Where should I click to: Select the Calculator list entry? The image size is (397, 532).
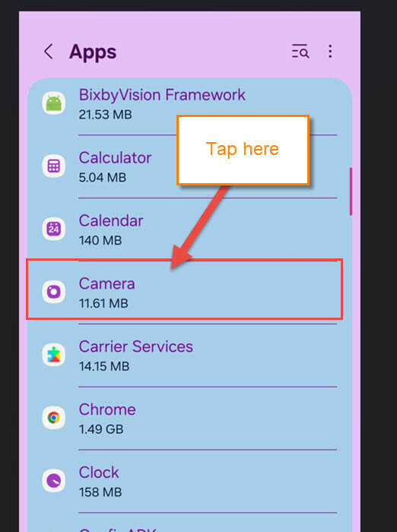point(189,166)
